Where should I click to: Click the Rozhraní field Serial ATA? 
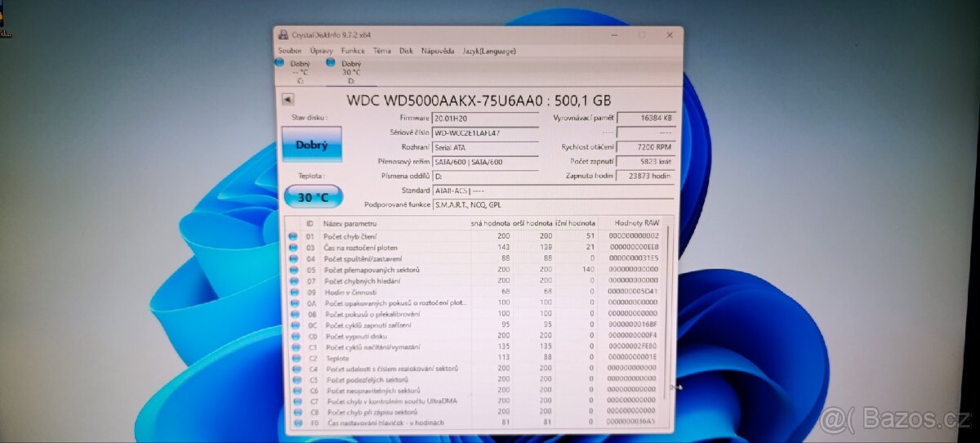[x=485, y=147]
